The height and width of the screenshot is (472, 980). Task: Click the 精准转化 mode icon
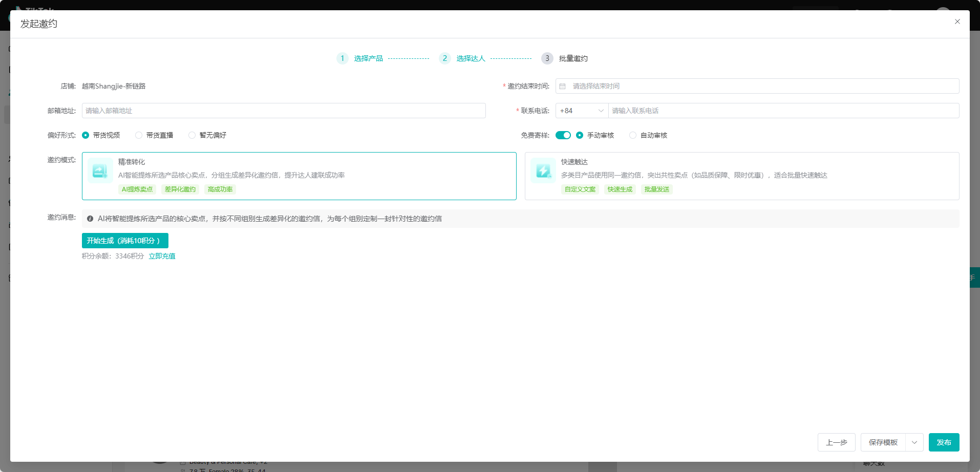[100, 170]
